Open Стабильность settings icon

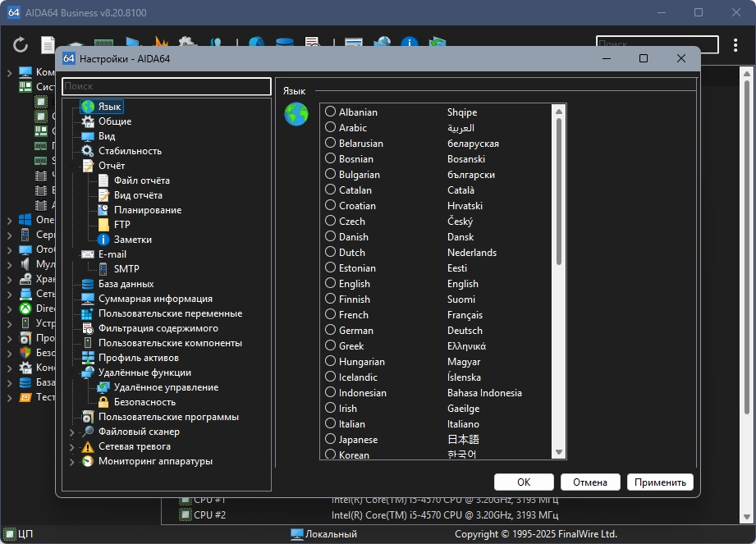point(88,151)
